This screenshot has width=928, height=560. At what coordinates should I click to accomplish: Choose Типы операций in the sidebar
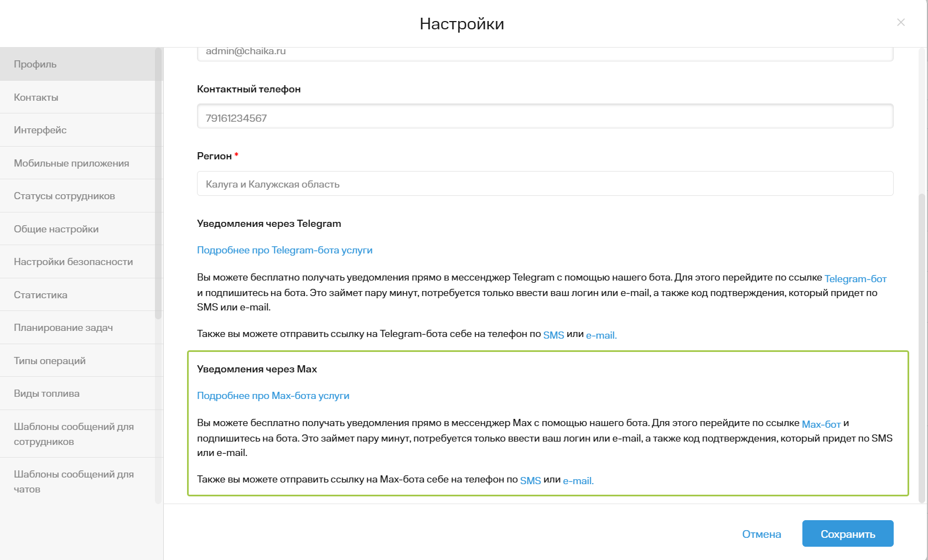pyautogui.click(x=77, y=361)
